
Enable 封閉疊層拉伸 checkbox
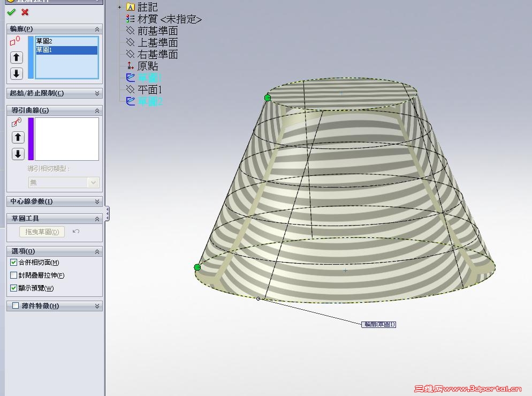tap(13, 275)
